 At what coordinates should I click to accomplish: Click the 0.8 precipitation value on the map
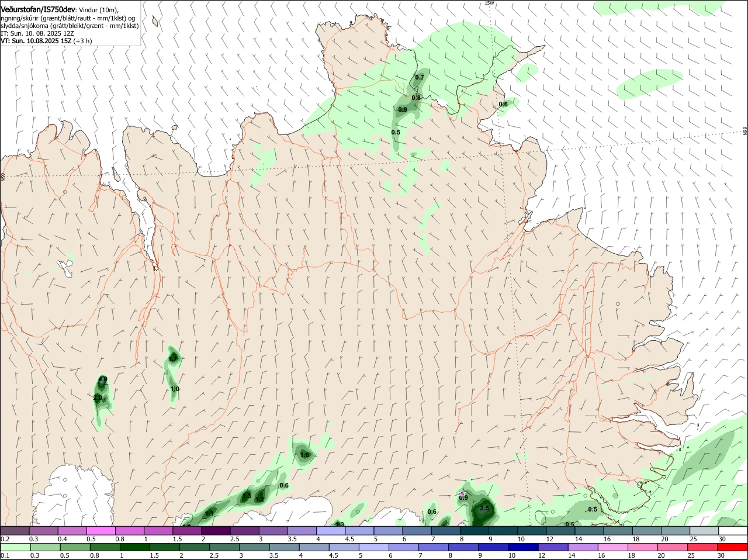click(x=416, y=98)
